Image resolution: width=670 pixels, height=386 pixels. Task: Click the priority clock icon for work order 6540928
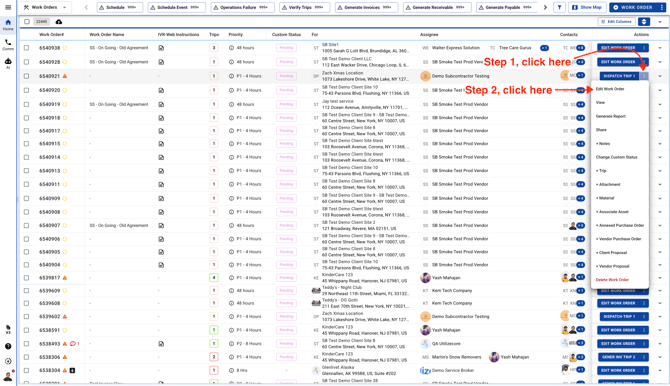coord(231,62)
